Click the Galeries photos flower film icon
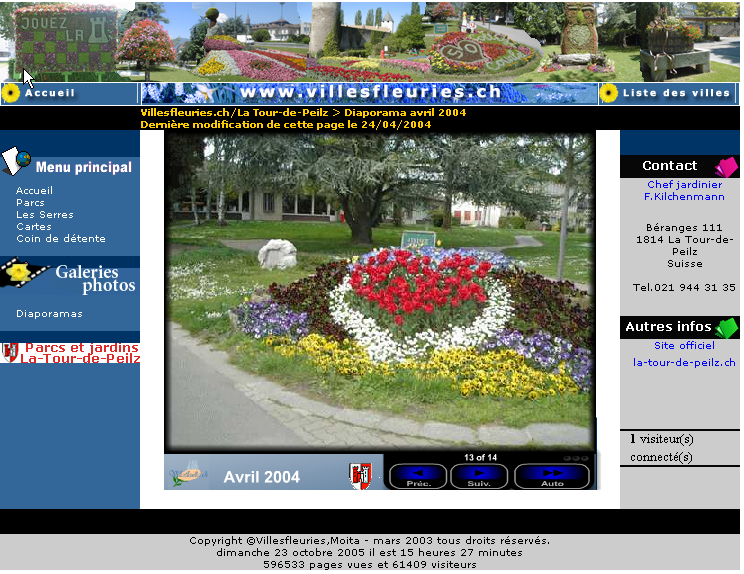744x574 pixels. (23, 272)
